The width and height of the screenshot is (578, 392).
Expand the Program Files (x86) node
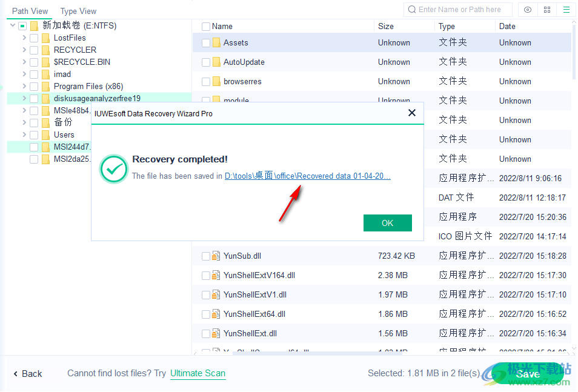click(x=24, y=86)
